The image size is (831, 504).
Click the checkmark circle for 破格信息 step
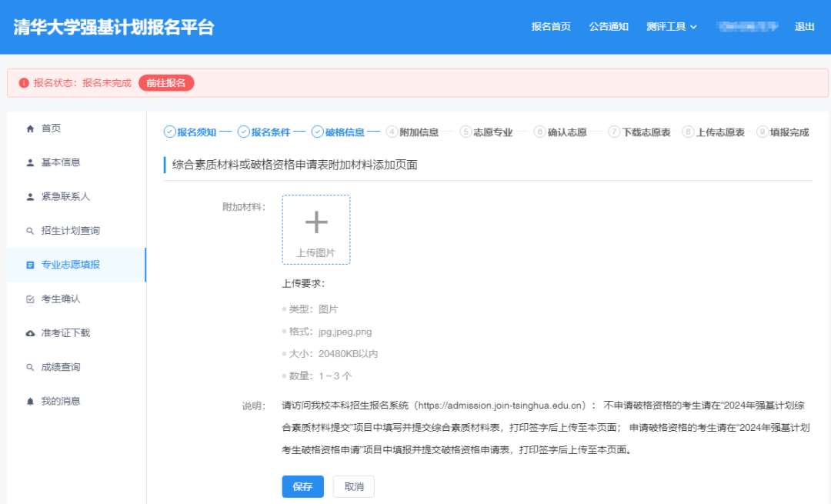[x=318, y=132]
